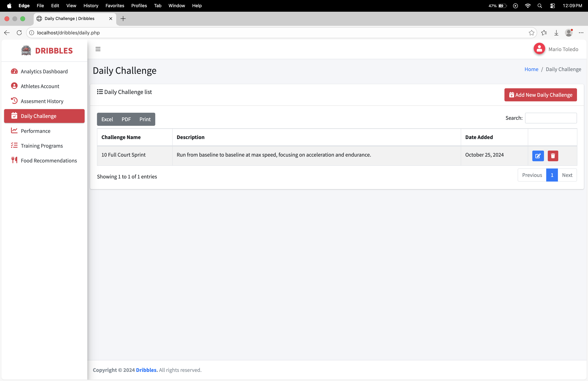Toggle sidebar with hamburger menu icon
Viewport: 588px width, 381px height.
click(98, 49)
